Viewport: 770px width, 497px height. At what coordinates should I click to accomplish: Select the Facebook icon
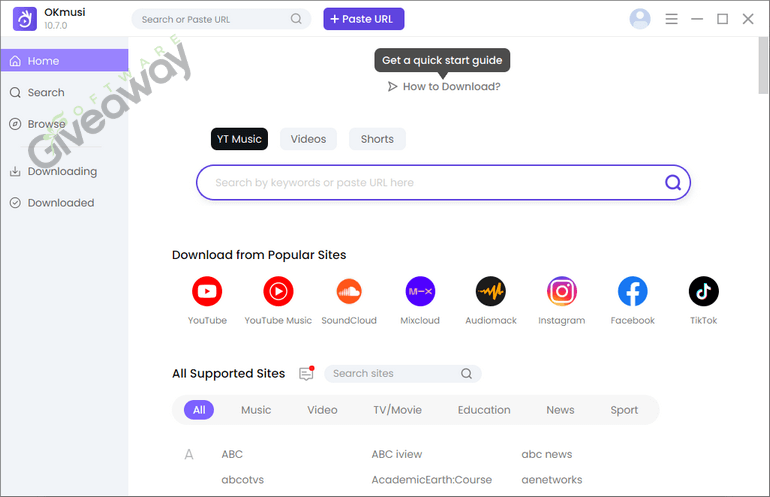tap(632, 292)
